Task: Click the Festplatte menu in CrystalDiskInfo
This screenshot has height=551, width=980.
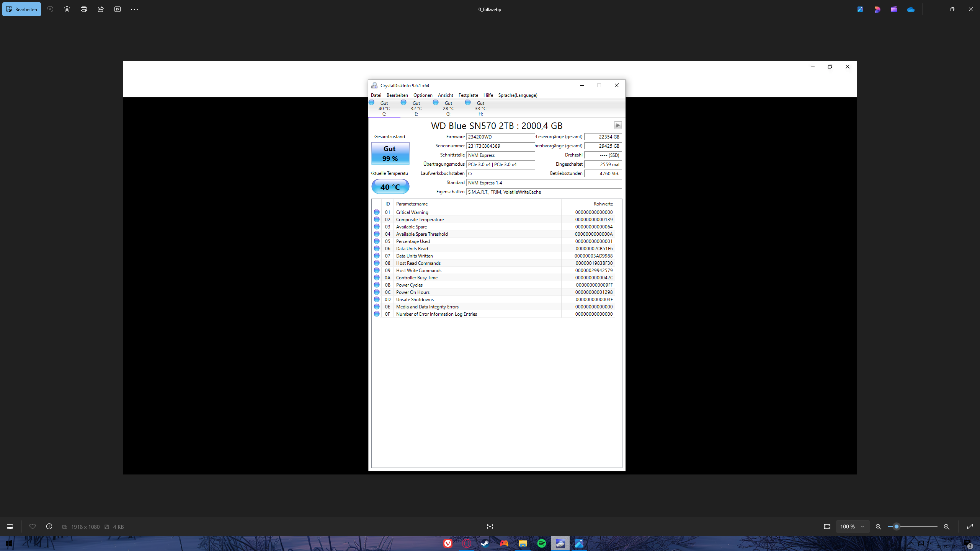Action: point(468,95)
